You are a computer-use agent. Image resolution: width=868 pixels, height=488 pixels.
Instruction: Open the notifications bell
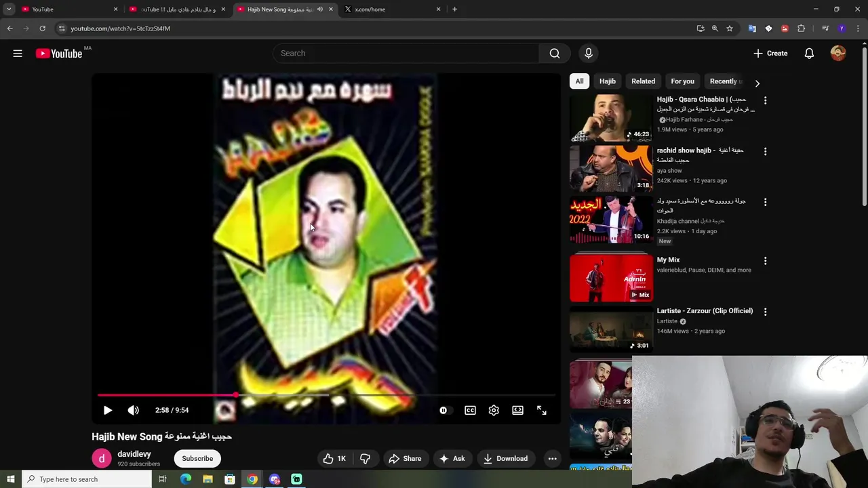pyautogui.click(x=809, y=54)
